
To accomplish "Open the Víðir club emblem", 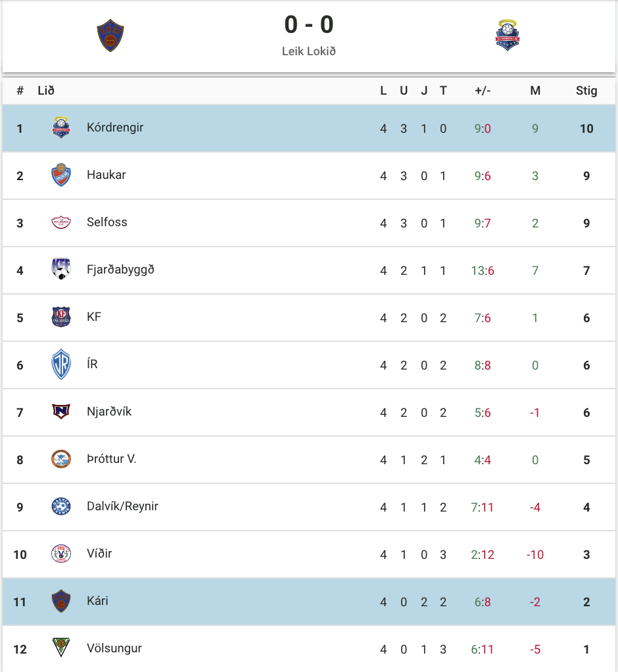I will [61, 554].
